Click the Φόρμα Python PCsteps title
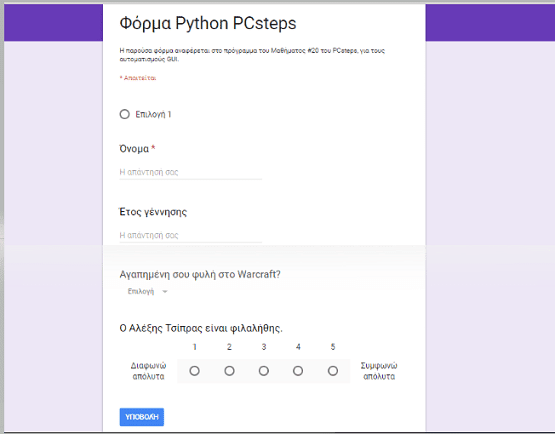 click(208, 24)
